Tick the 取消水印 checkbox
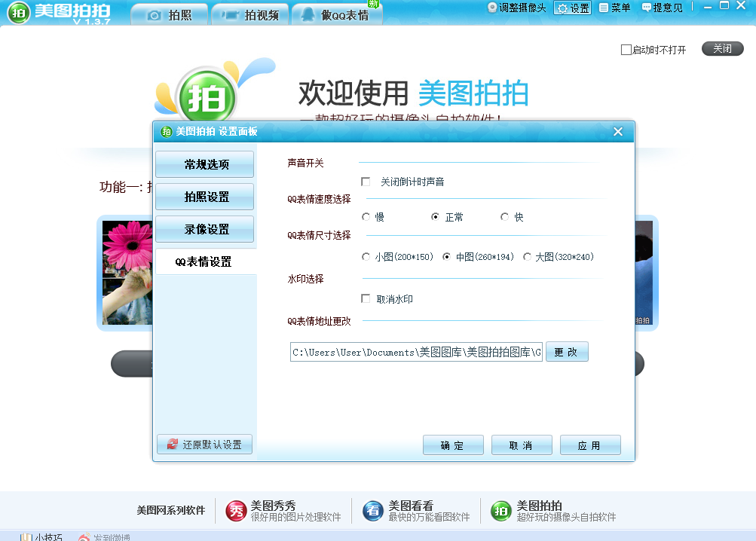 pos(366,299)
